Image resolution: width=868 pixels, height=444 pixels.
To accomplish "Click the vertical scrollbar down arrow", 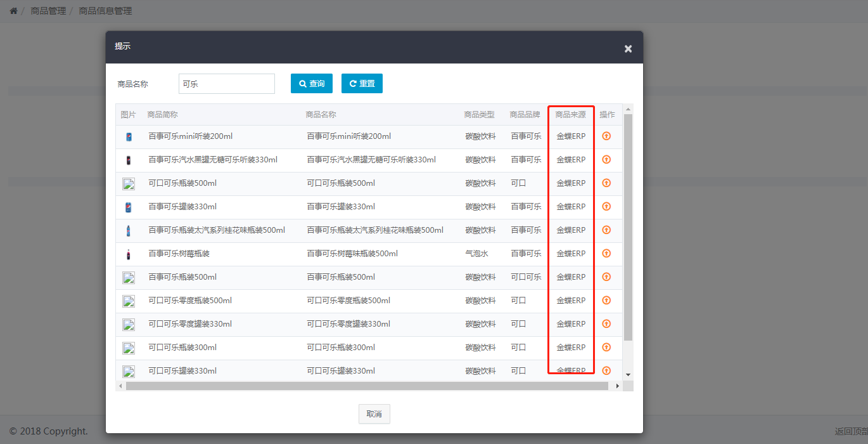I will [628, 375].
